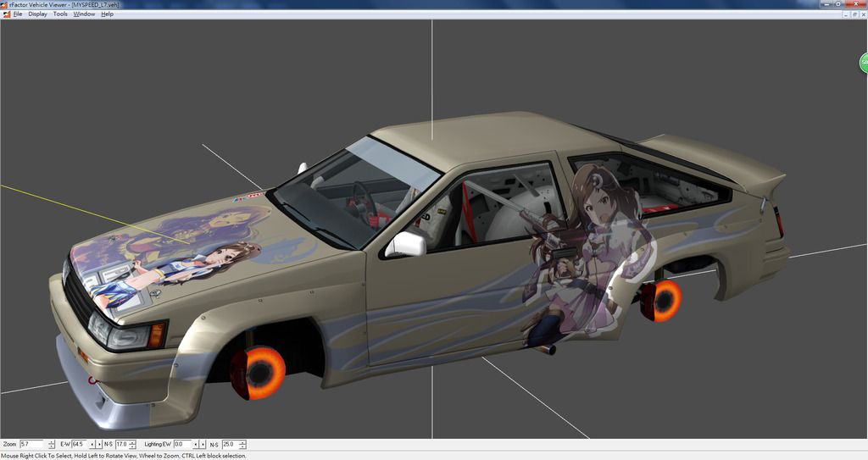Click the right arrow of Lighting EW
The width and height of the screenshot is (868, 460).
tap(203, 445)
